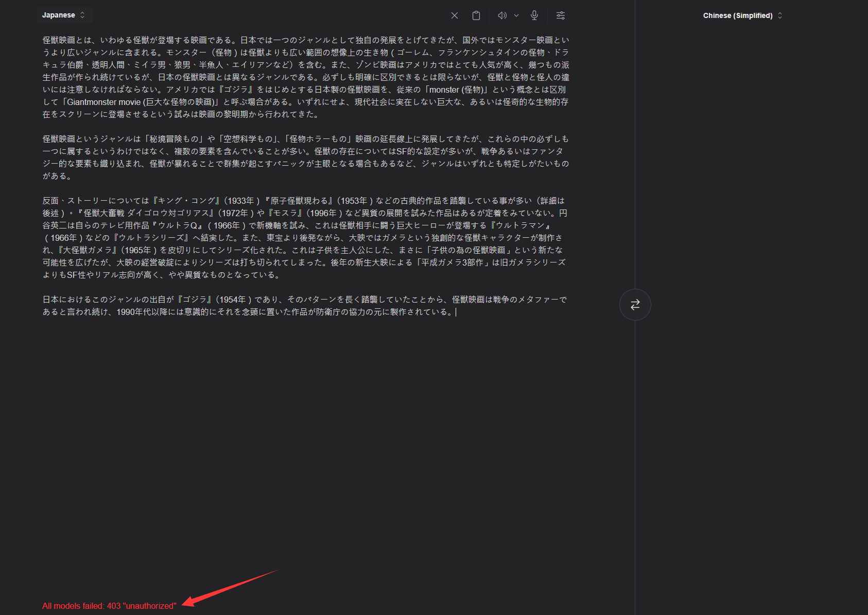The image size is (868, 615).
Task: Open the Chinese (Simplified) target language dropdown
Action: coord(737,15)
